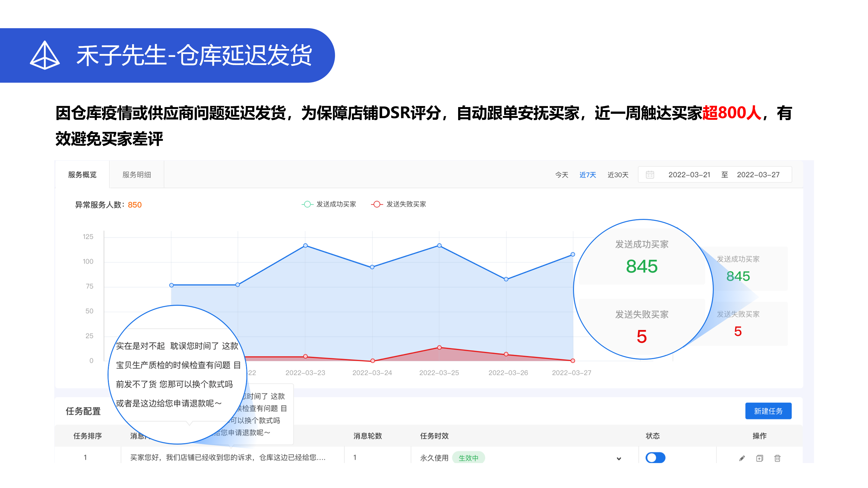868x488 pixels.
Task: Click the pyramid logo in blue header
Action: pyautogui.click(x=45, y=55)
